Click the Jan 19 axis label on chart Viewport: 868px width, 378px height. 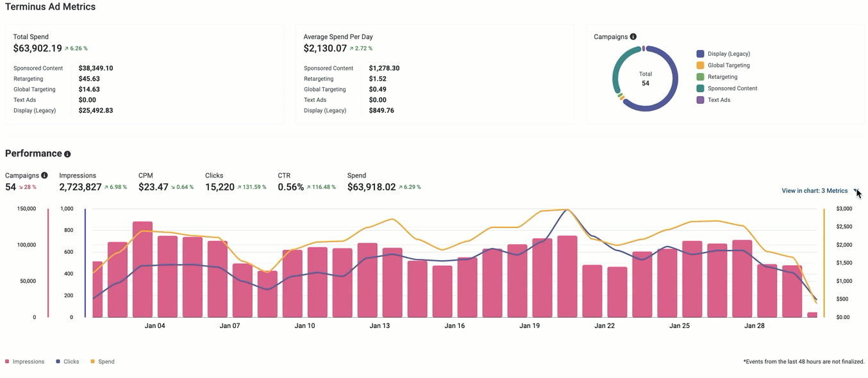click(x=530, y=326)
